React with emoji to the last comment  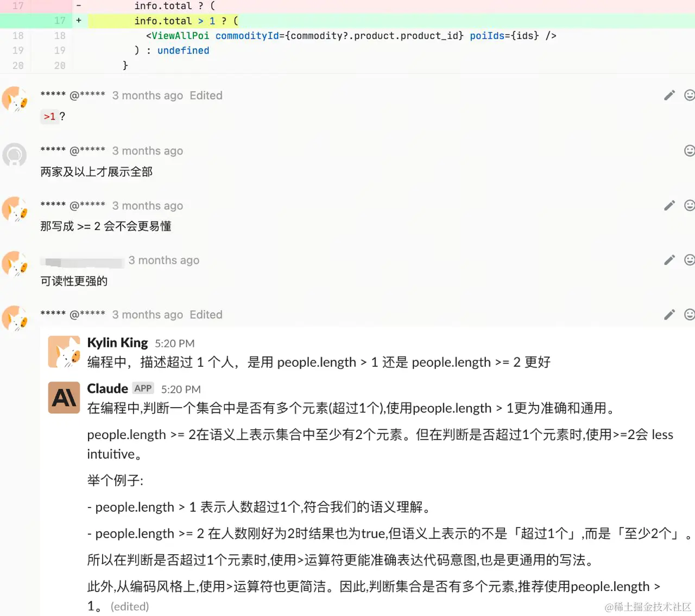point(690,315)
